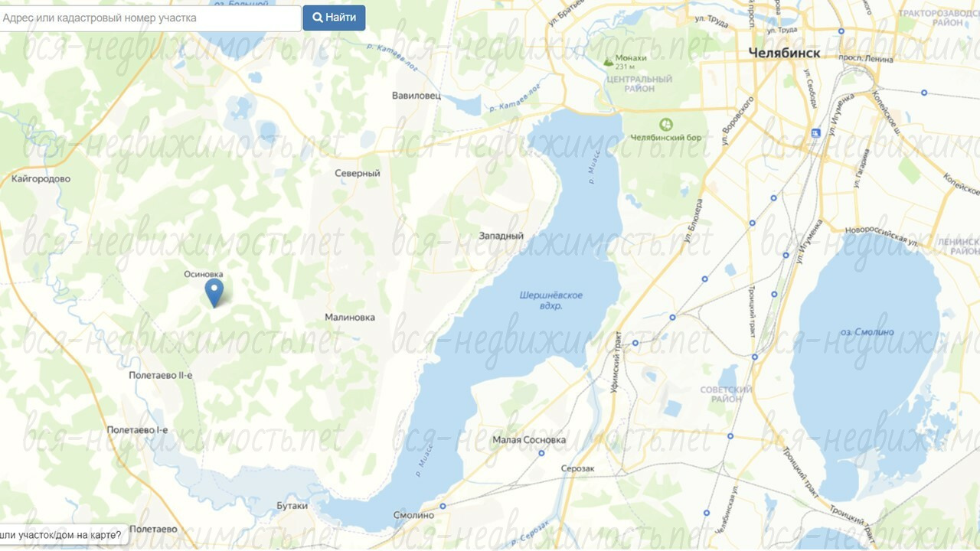Click the railway station icon by ул. Игуменка
The height and width of the screenshot is (551, 980).
[817, 132]
